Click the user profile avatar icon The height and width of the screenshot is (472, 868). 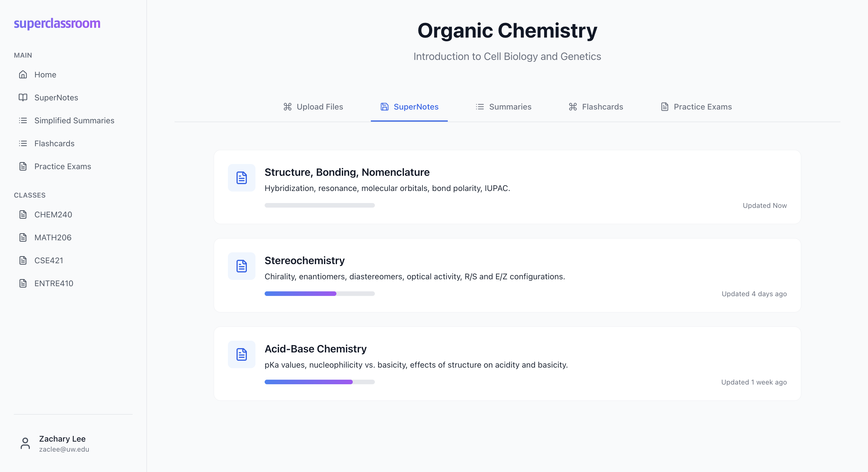tap(25, 443)
